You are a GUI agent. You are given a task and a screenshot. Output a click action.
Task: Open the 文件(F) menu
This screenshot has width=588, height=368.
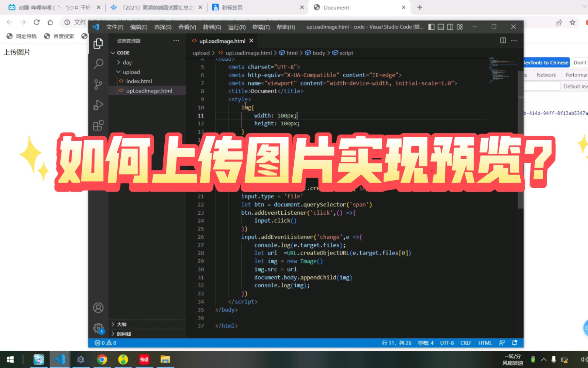[115, 27]
